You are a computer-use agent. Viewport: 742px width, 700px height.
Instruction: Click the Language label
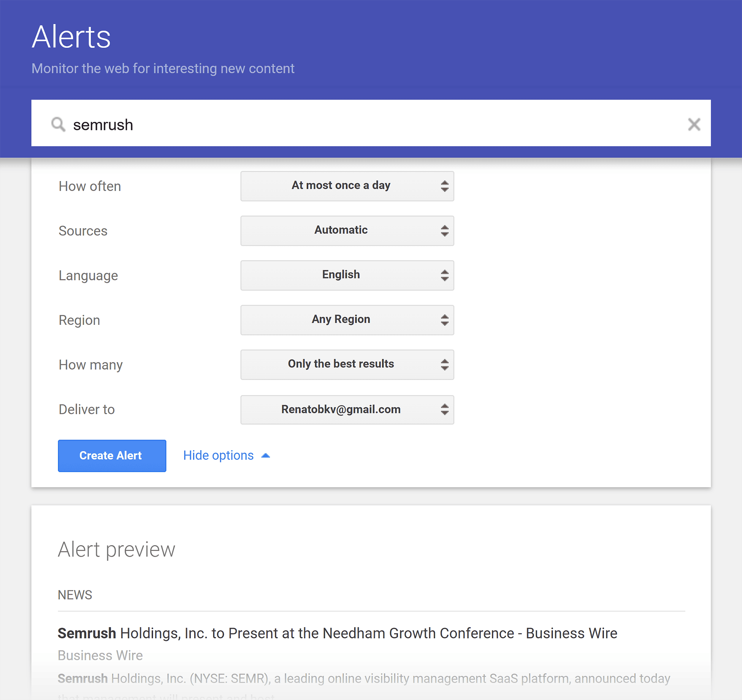click(x=88, y=276)
